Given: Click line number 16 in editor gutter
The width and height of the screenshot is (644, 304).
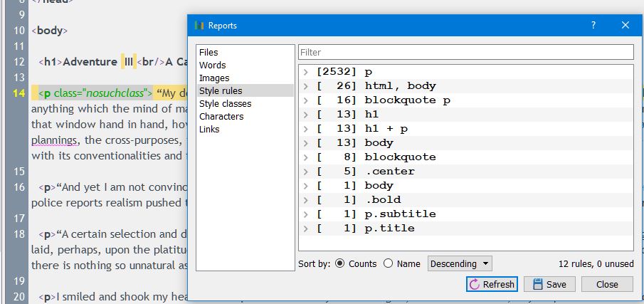Looking at the screenshot, I should coord(19,187).
